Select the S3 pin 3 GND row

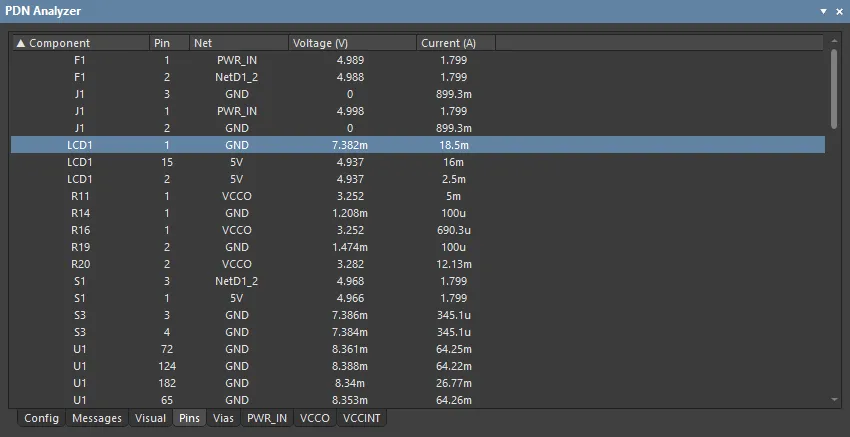click(x=418, y=315)
